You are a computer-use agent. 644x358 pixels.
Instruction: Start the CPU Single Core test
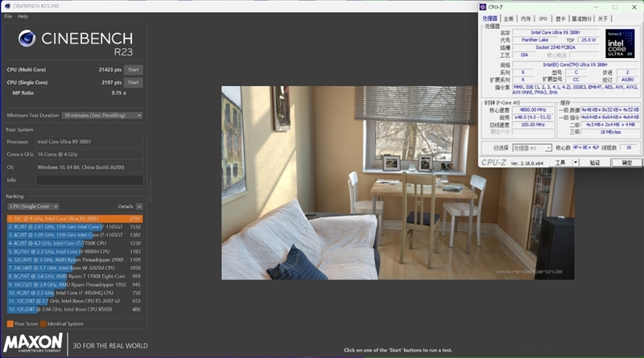134,82
